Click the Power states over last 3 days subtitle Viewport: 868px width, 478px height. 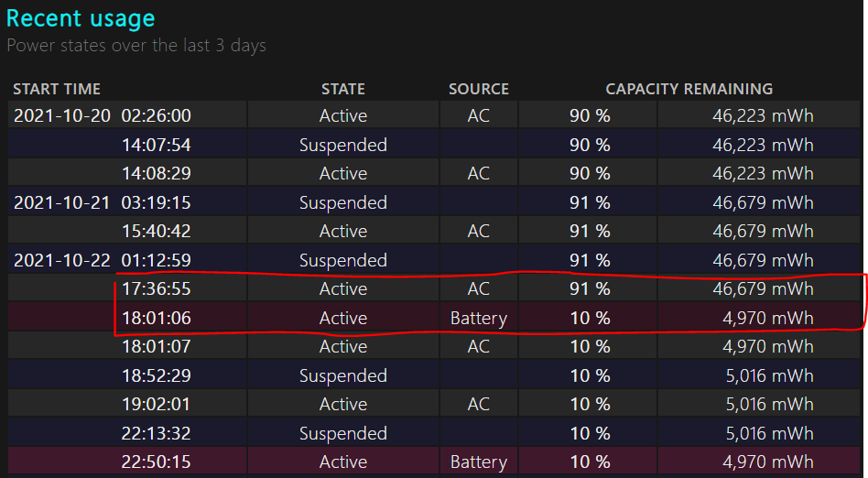click(x=136, y=46)
